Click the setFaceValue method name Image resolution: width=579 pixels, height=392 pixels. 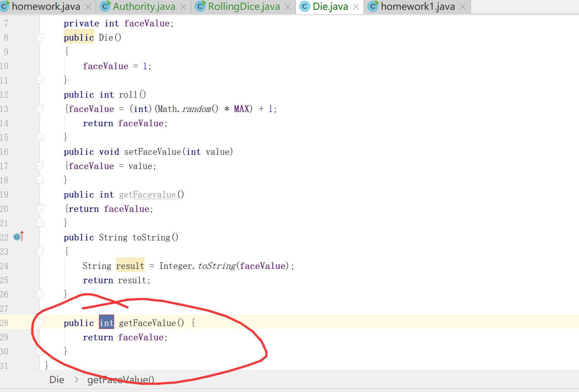click(x=153, y=152)
